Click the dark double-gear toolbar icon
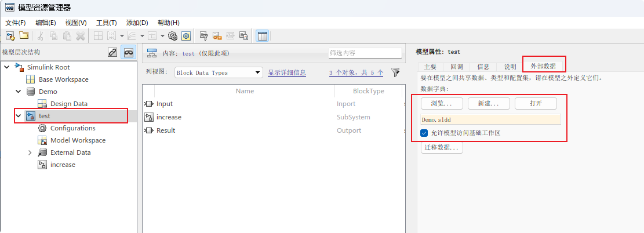 click(173, 36)
